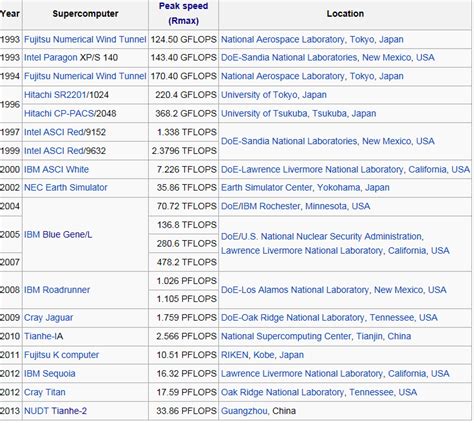Follow the Kobe link
The height and width of the screenshot is (423, 474).
pos(264,355)
